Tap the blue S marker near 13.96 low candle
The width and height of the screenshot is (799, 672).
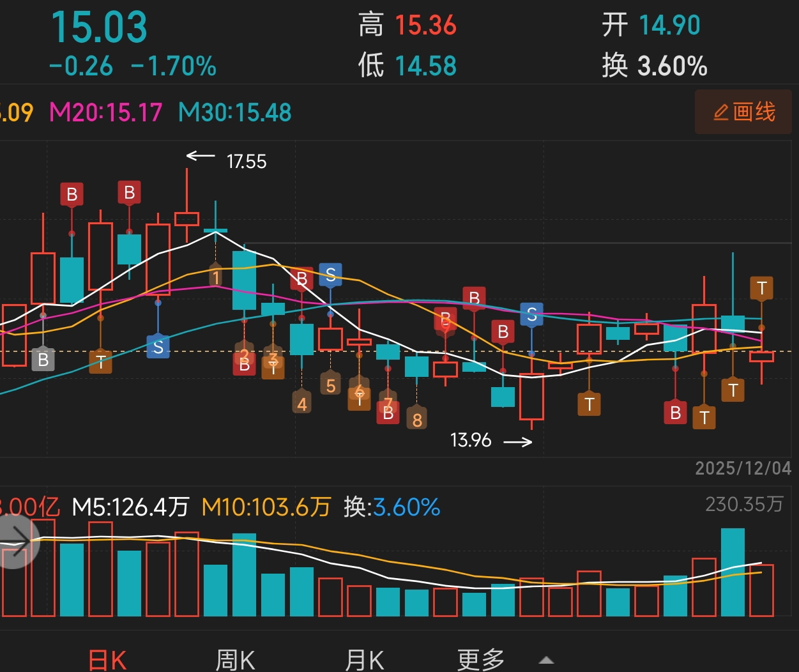531,314
